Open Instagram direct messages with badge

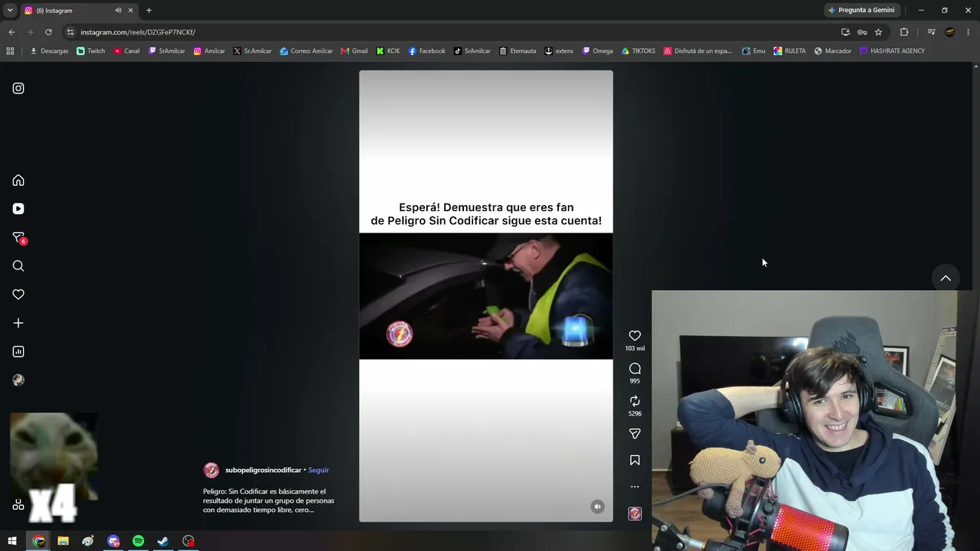pos(19,238)
